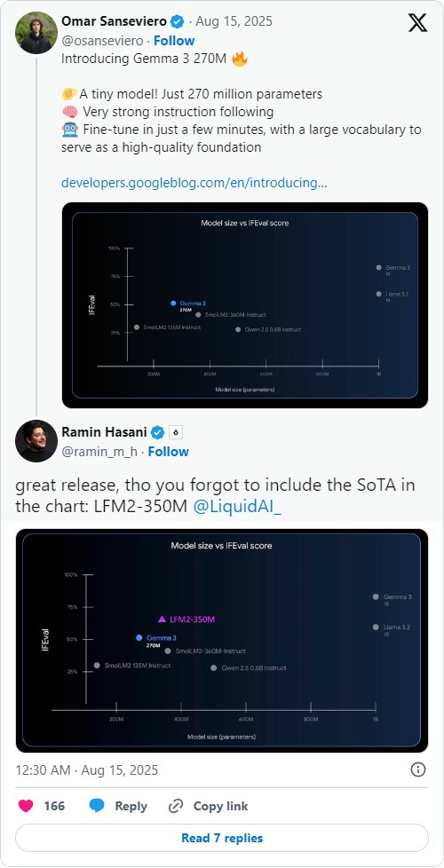Image resolution: width=444 pixels, height=868 pixels.
Task: Click Read 7 replies button
Action: click(222, 838)
